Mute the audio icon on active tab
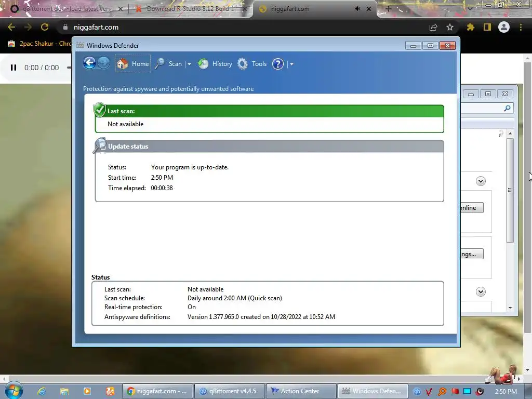Image resolution: width=532 pixels, height=399 pixels. [x=357, y=9]
